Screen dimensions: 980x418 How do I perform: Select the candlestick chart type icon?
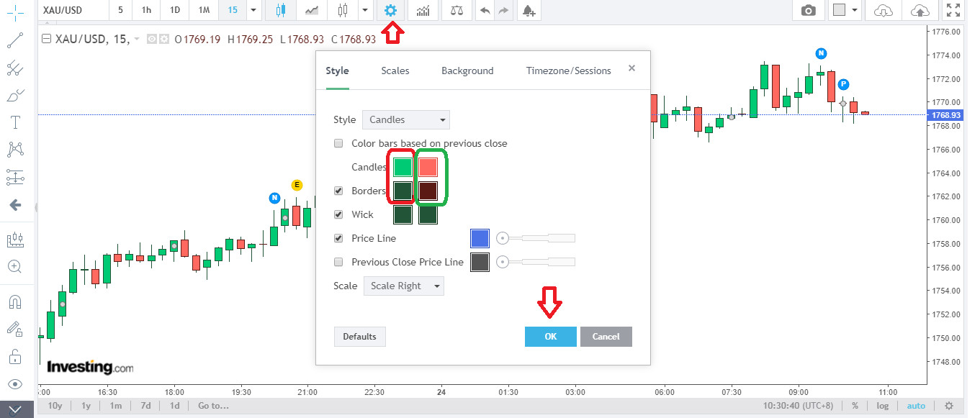(x=280, y=10)
